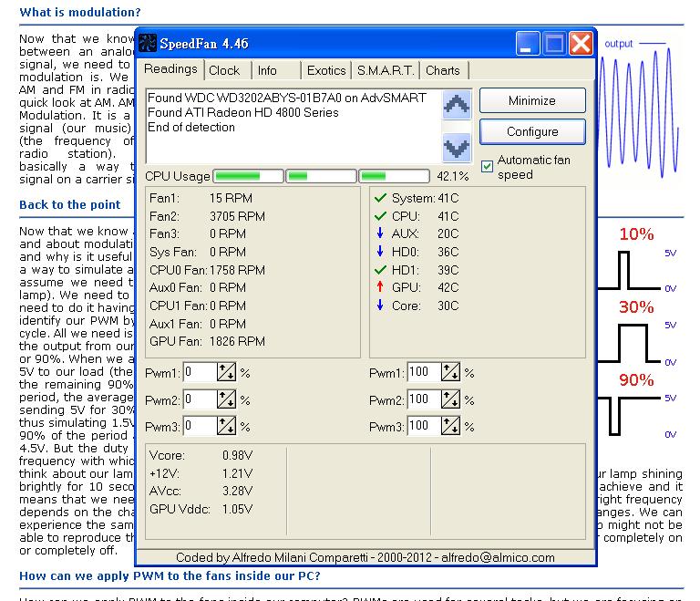Screen dimensions: 700x601
Task: Click the 'What is modulation?' heading on the webpage
Action: [80, 13]
